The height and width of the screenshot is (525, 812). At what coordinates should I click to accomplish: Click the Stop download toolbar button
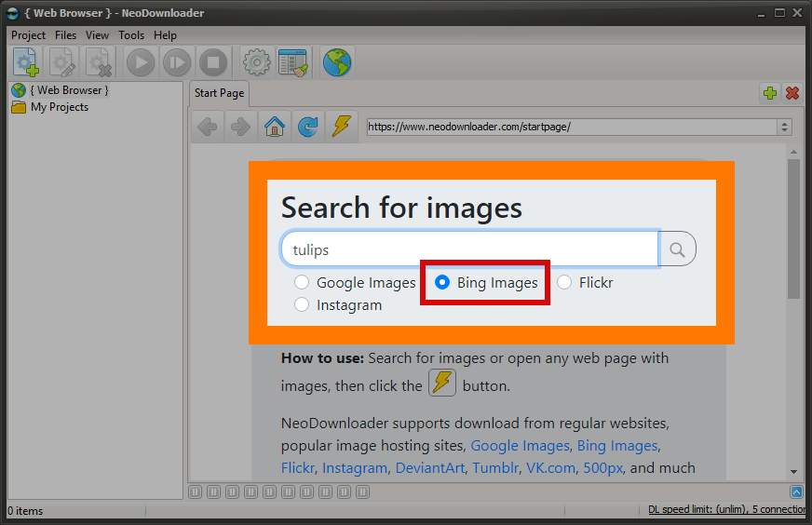(x=213, y=62)
